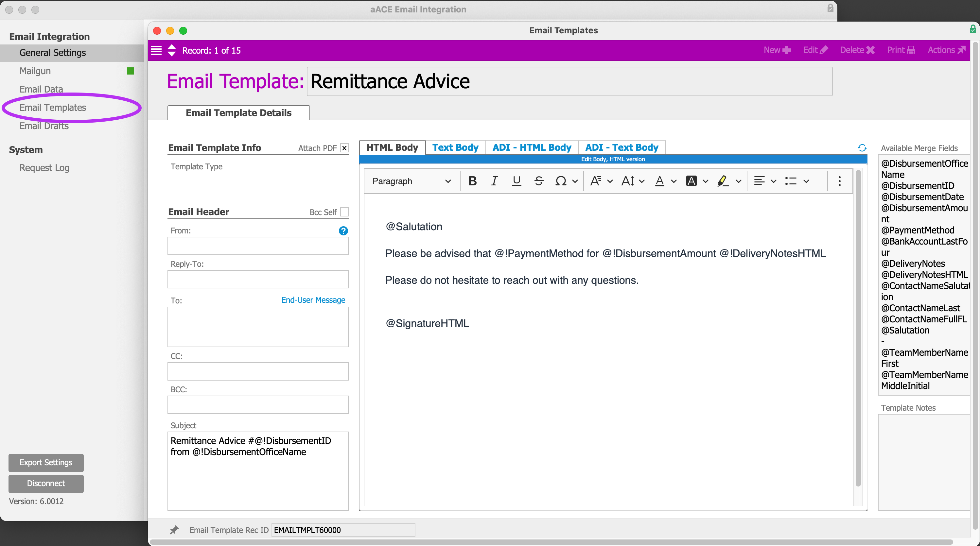Switch to the Text Body tab
The width and height of the screenshot is (980, 546).
455,147
